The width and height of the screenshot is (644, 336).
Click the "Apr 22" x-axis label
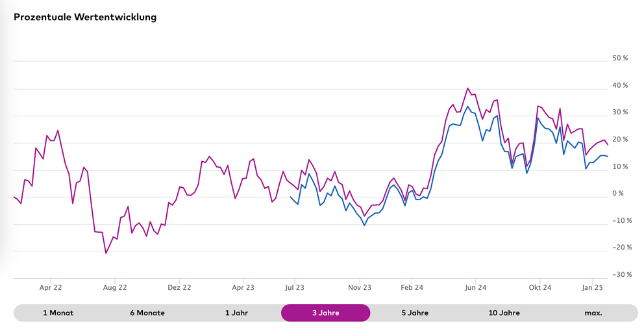point(51,287)
